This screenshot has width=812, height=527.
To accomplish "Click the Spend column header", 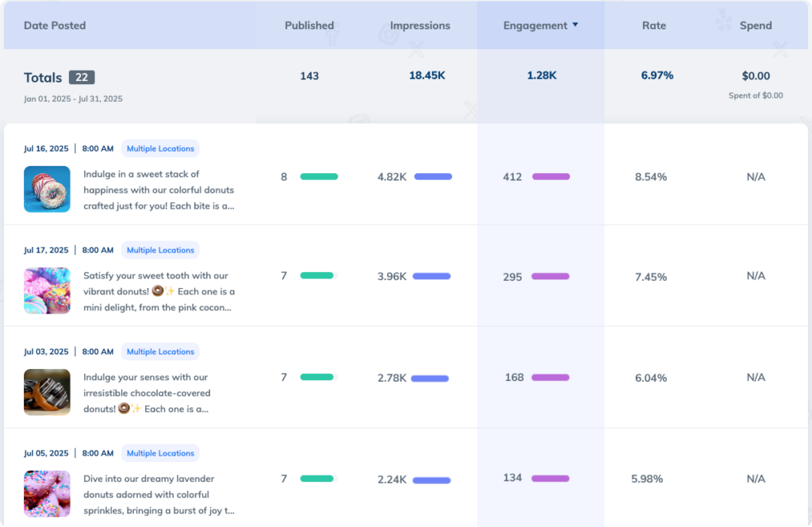I will (755, 25).
